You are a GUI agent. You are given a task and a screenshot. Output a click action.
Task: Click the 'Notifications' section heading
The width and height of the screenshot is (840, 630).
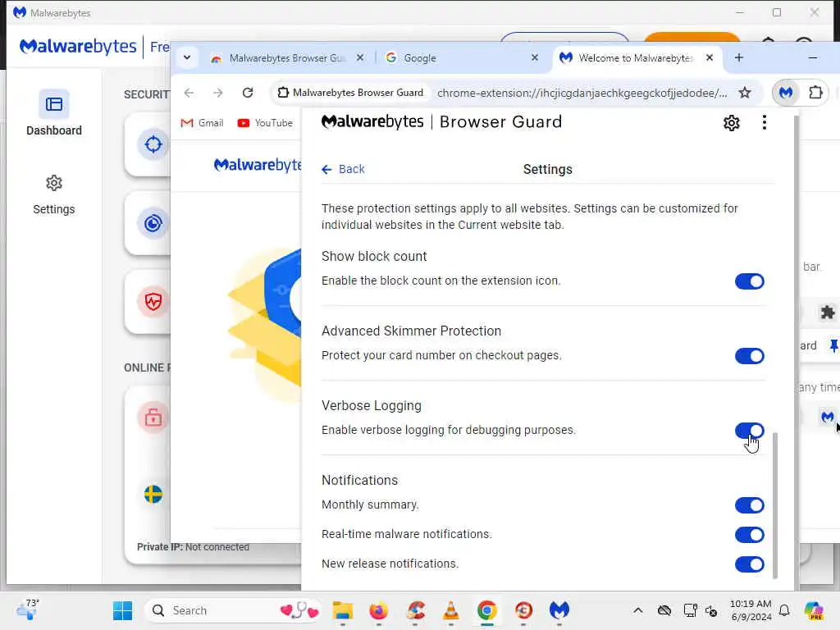coord(359,480)
